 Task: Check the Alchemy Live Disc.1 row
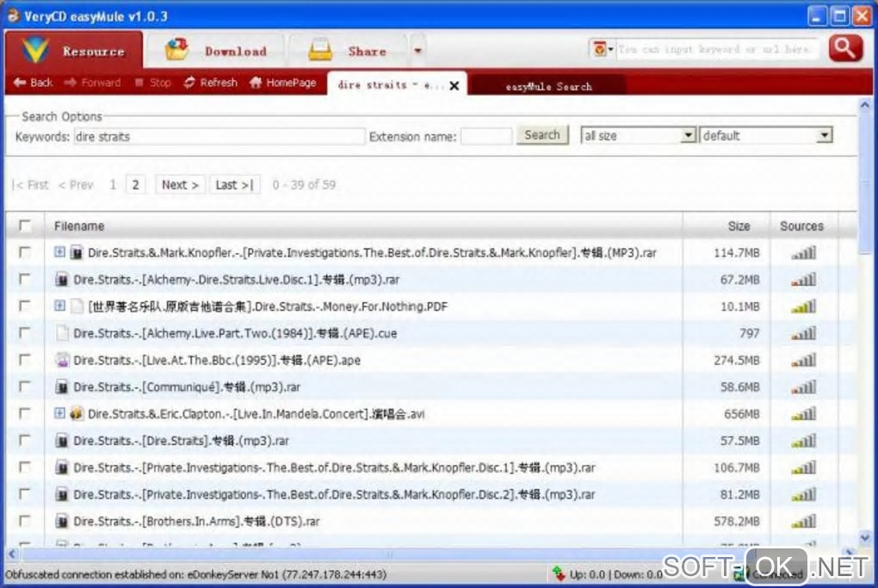25,279
